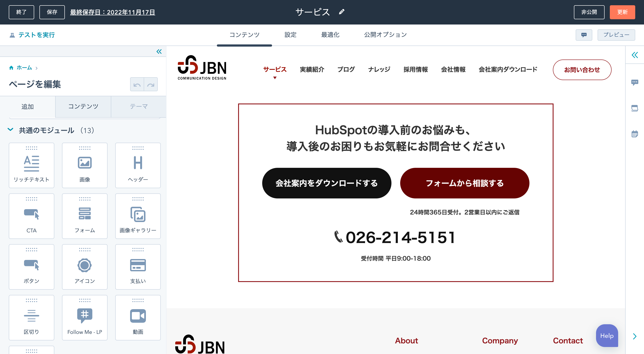Expand right panel with double chevron icon
The image size is (644, 354).
tap(635, 55)
